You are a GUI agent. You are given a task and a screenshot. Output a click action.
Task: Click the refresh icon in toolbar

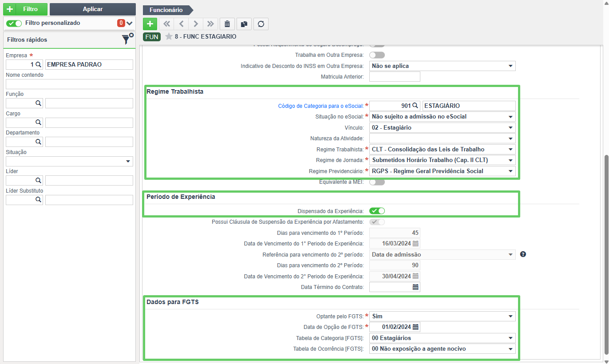point(261,24)
